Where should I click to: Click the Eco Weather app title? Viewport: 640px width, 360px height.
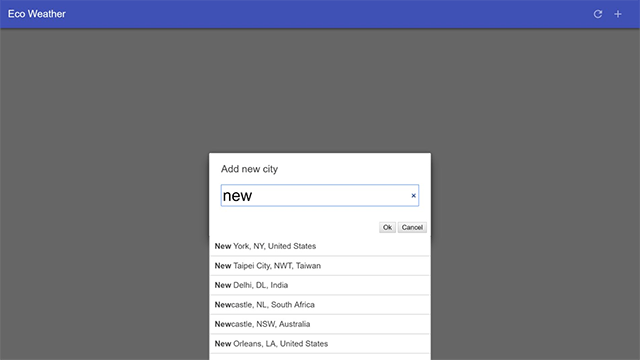point(37,14)
